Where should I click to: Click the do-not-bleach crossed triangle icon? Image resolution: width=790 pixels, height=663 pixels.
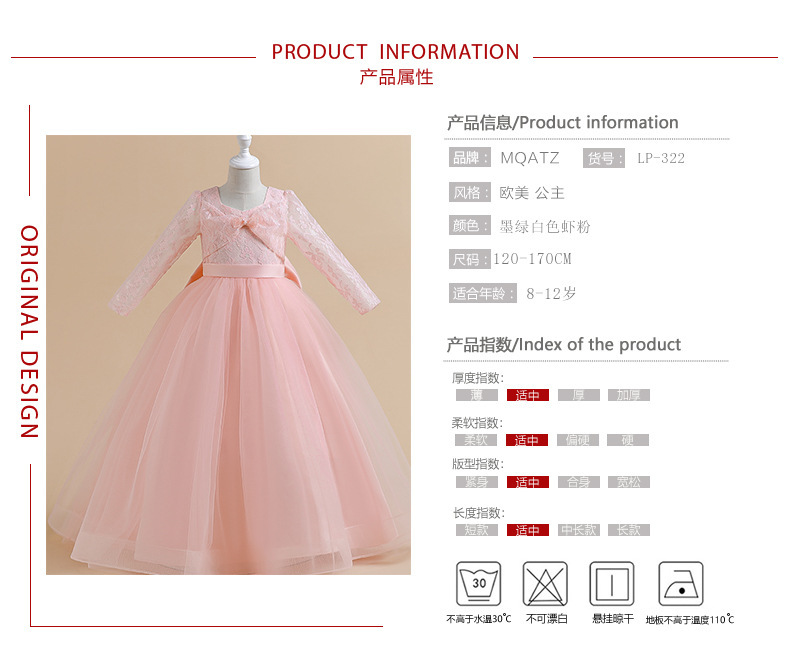(x=545, y=583)
